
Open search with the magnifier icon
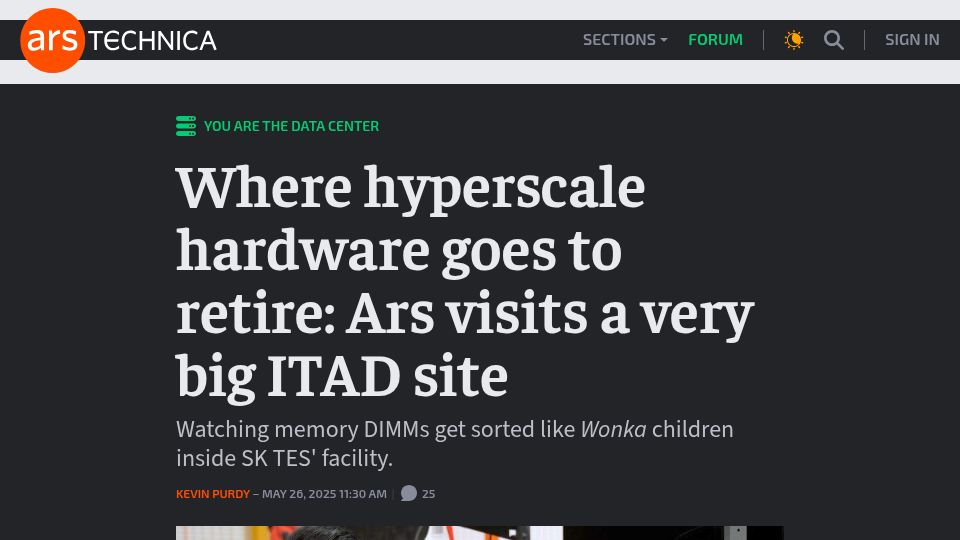coord(833,40)
